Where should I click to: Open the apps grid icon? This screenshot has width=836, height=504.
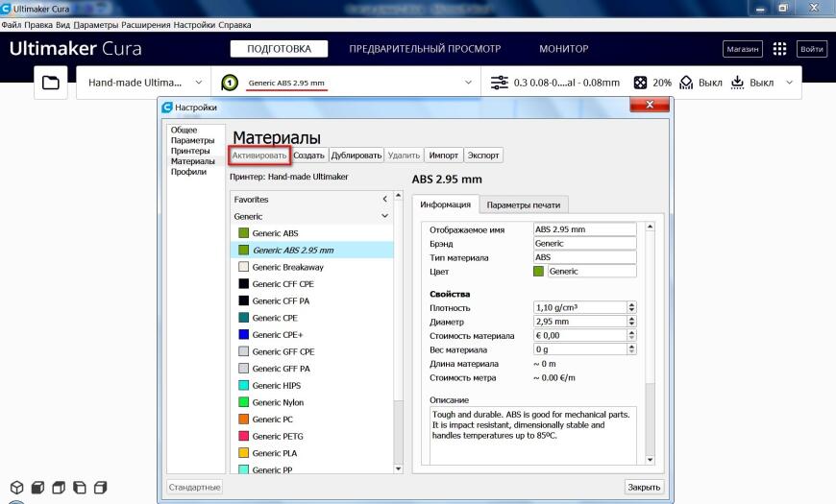[x=779, y=49]
